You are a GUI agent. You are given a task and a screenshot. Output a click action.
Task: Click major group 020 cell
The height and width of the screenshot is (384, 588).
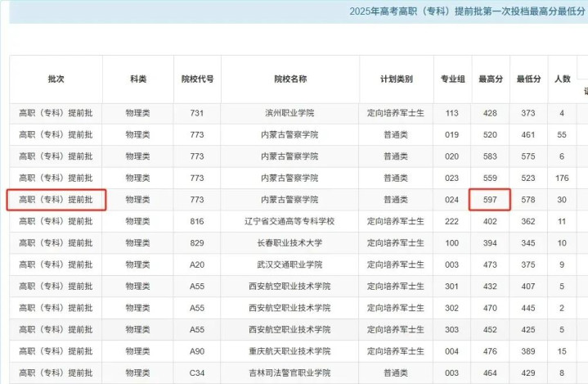coord(452,156)
